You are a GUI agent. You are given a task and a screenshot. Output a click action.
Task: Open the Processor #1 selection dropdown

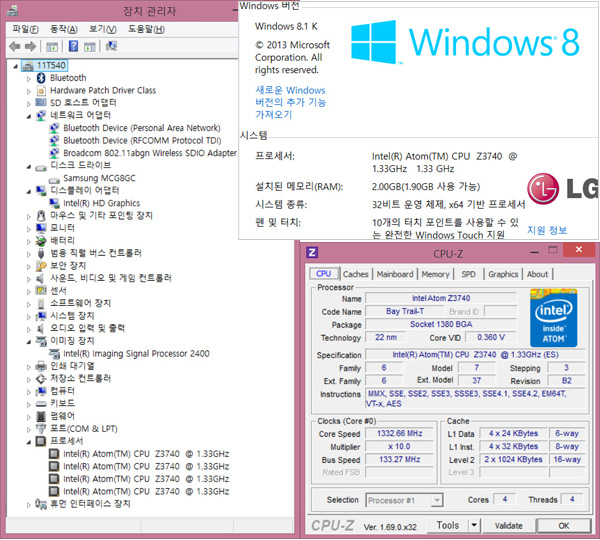point(437,500)
